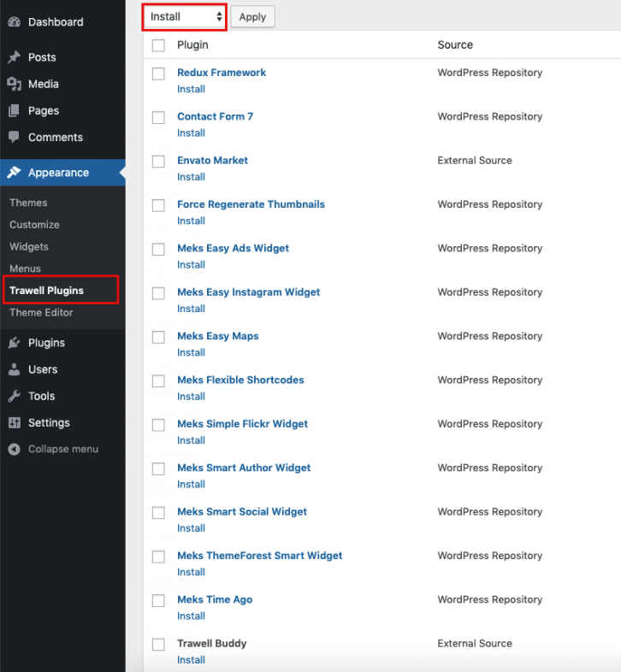Go to Theme Editor submenu item
Viewport: 621px width, 672px height.
[41, 313]
